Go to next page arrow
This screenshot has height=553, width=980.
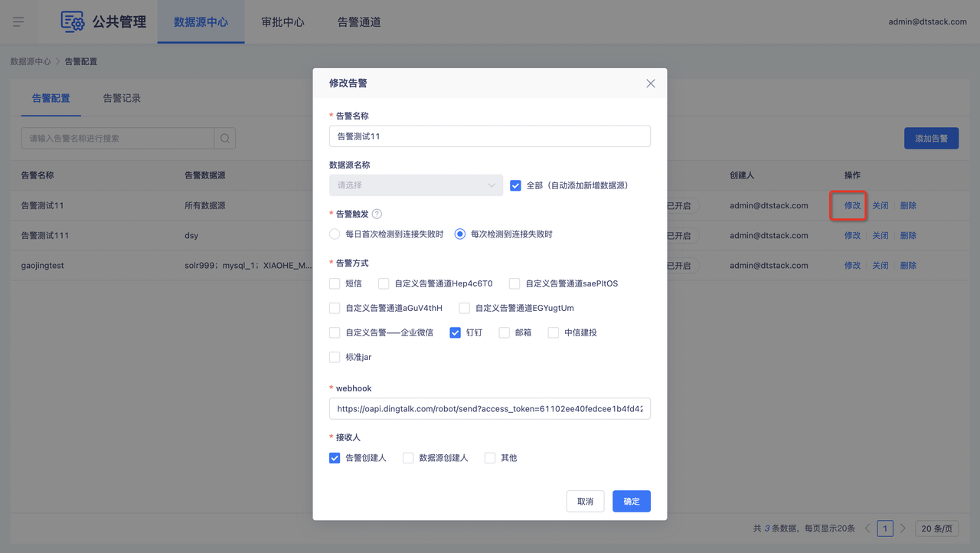(903, 528)
